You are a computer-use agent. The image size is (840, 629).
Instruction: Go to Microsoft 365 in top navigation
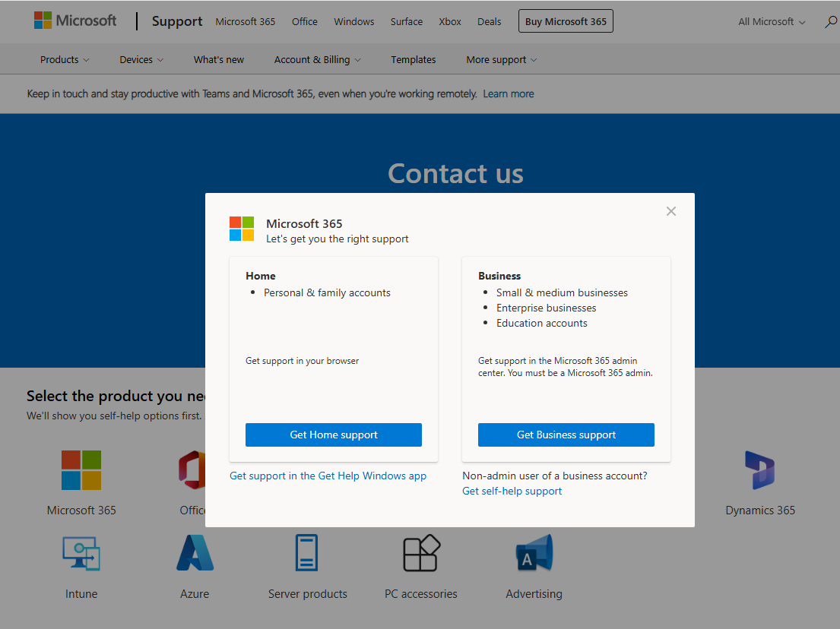246,21
